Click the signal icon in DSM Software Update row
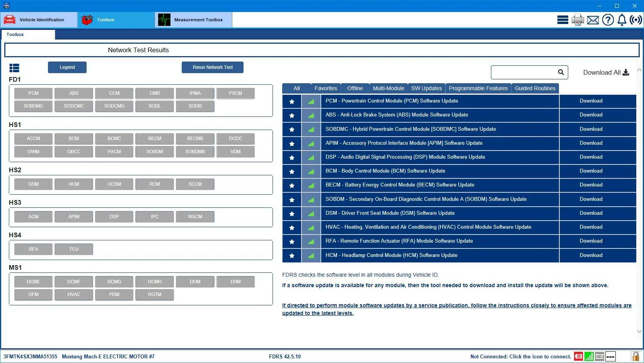Screen dimensions: 644x363 311,214
